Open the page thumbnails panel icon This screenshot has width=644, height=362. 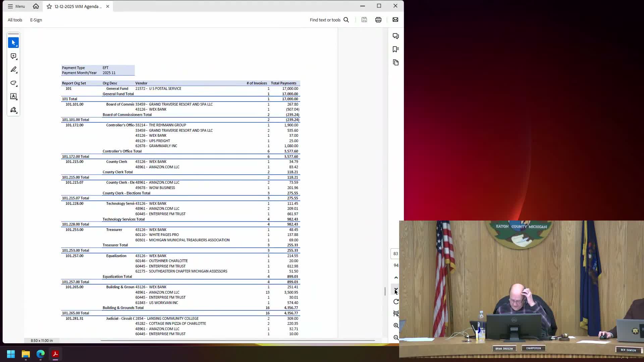pos(396,63)
